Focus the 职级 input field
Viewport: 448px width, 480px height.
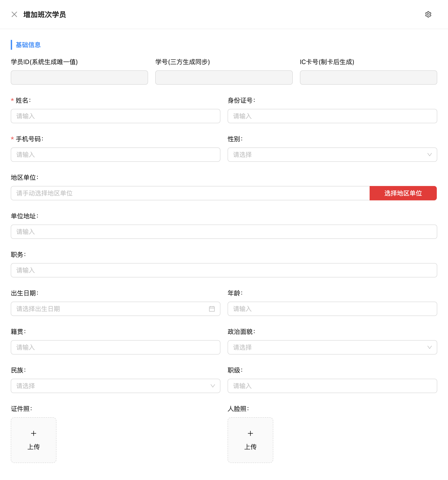click(x=332, y=386)
